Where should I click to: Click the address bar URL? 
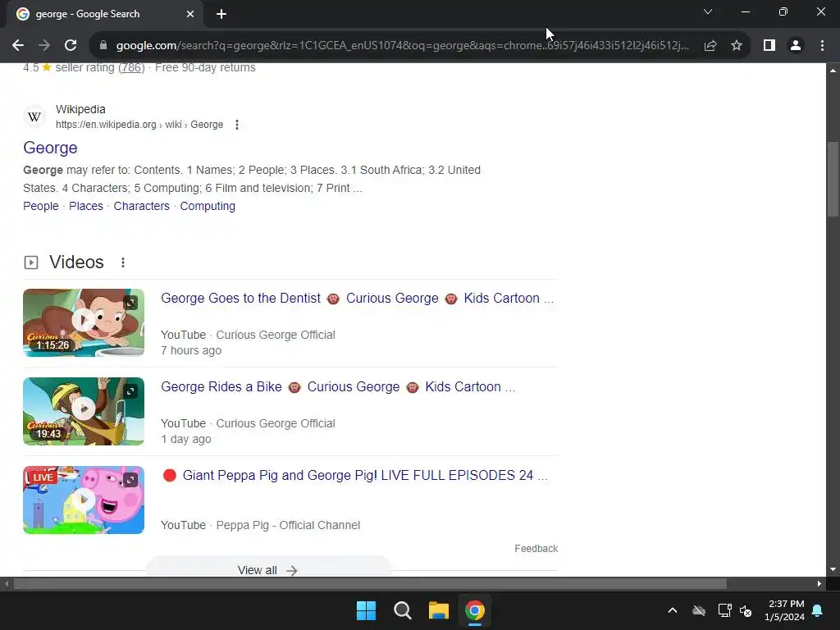[402, 46]
